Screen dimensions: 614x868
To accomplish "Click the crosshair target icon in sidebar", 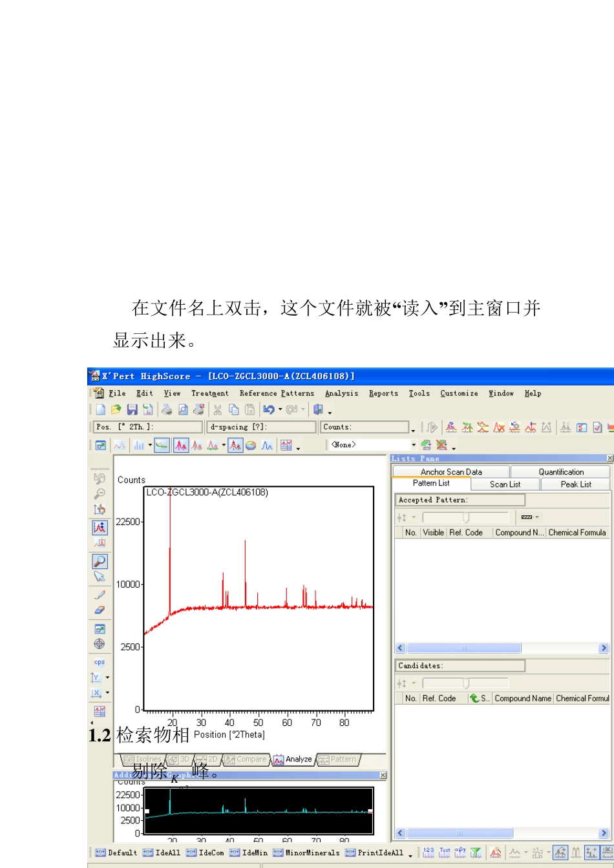I will 100,643.
